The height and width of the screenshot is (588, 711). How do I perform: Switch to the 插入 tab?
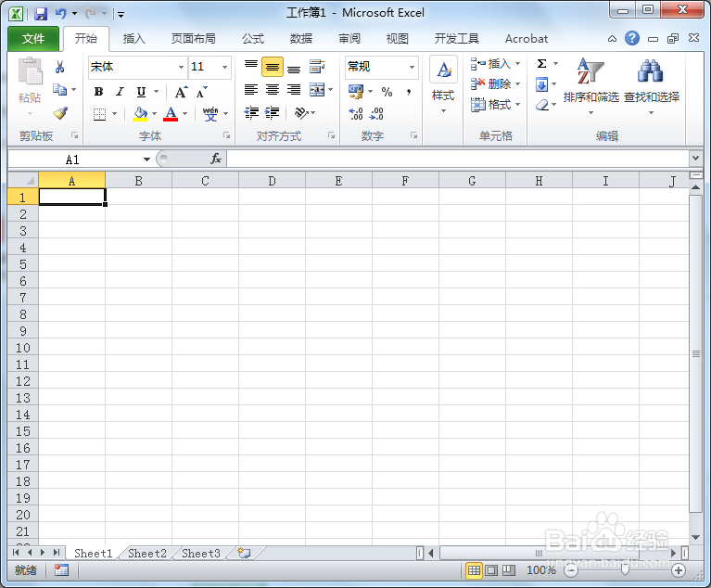coord(133,39)
